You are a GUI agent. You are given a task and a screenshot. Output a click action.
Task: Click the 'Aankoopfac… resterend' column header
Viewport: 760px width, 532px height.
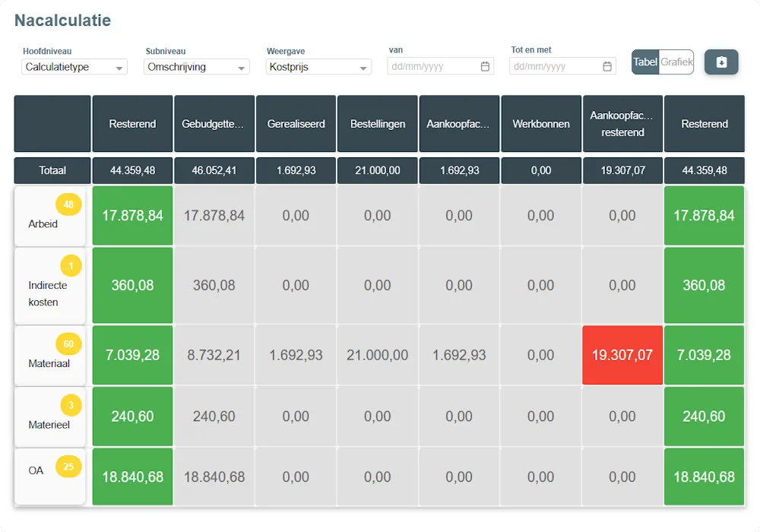pyautogui.click(x=623, y=124)
